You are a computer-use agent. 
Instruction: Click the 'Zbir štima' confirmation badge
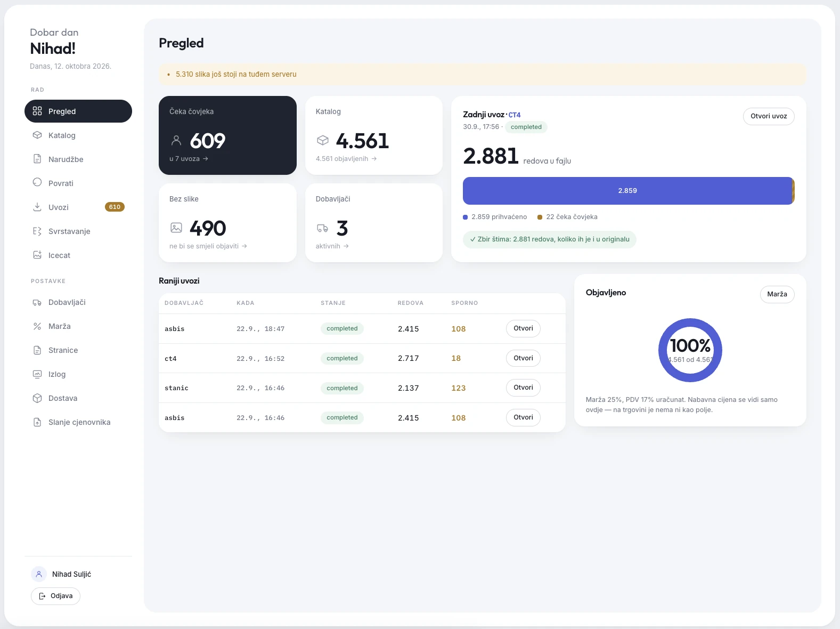[x=550, y=239]
